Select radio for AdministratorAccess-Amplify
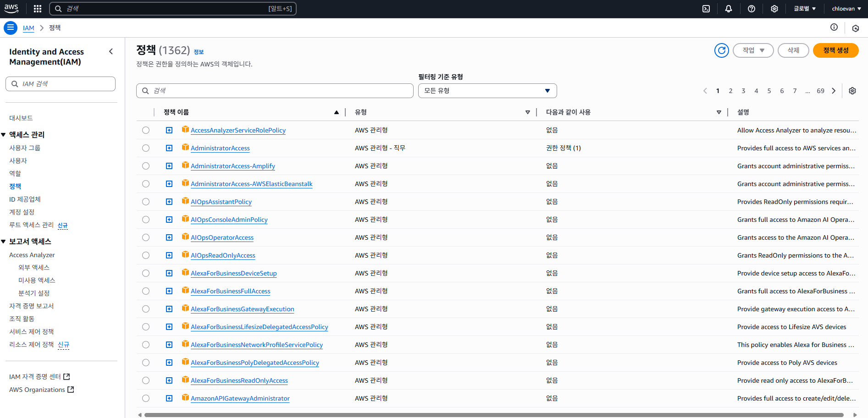 point(146,166)
